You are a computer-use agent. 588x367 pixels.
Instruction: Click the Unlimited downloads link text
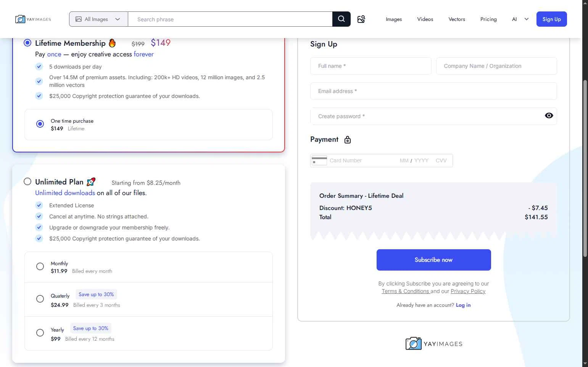[65, 193]
